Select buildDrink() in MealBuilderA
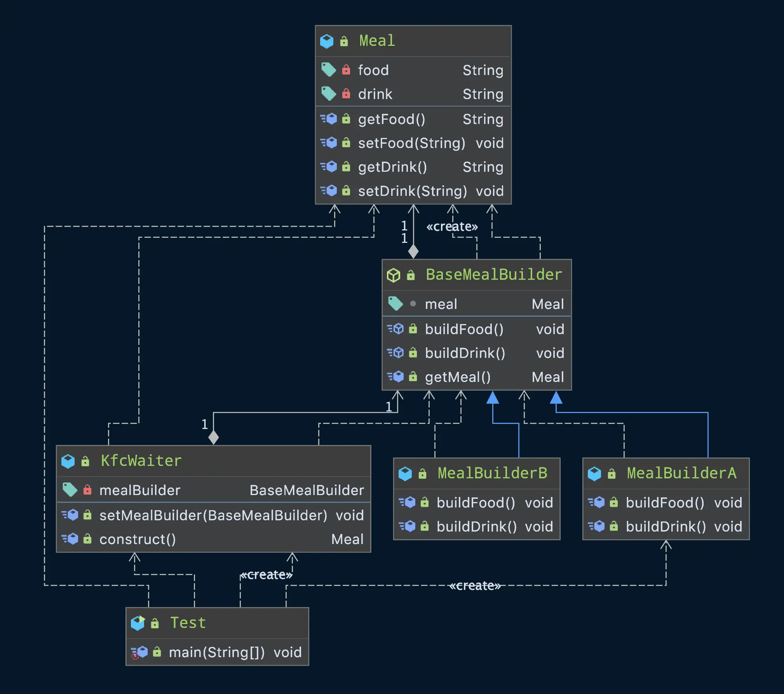This screenshot has height=694, width=784. [x=666, y=527]
